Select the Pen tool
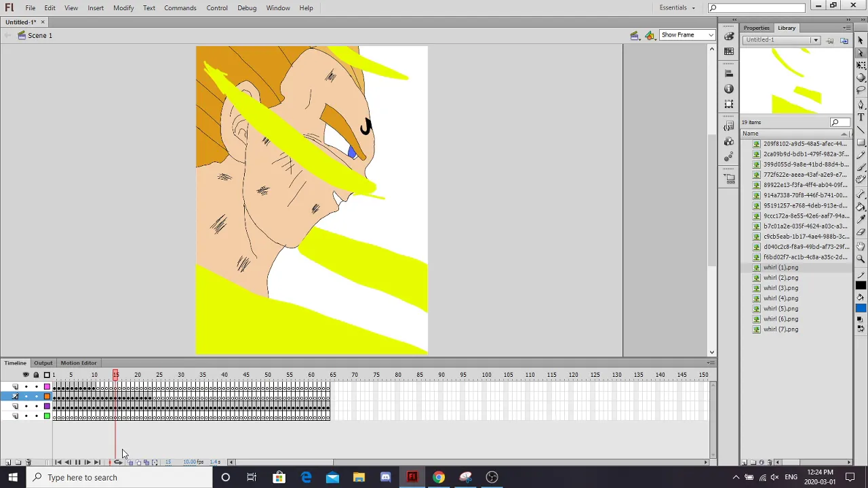Viewport: 868px width, 488px height. click(x=861, y=104)
